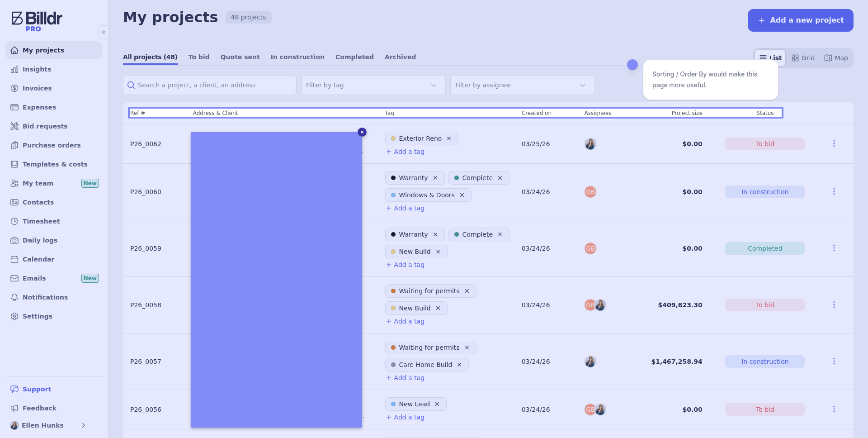
Task: Close the purple overlay with X button
Action: (362, 132)
